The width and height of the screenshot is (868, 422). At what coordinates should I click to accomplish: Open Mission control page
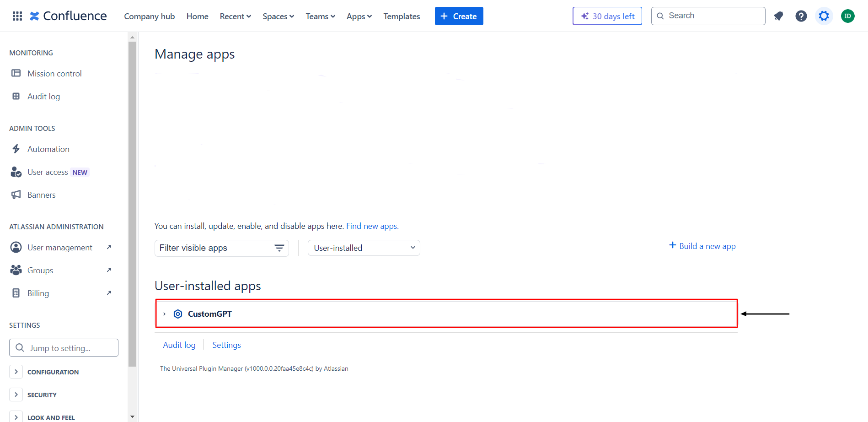coord(54,73)
